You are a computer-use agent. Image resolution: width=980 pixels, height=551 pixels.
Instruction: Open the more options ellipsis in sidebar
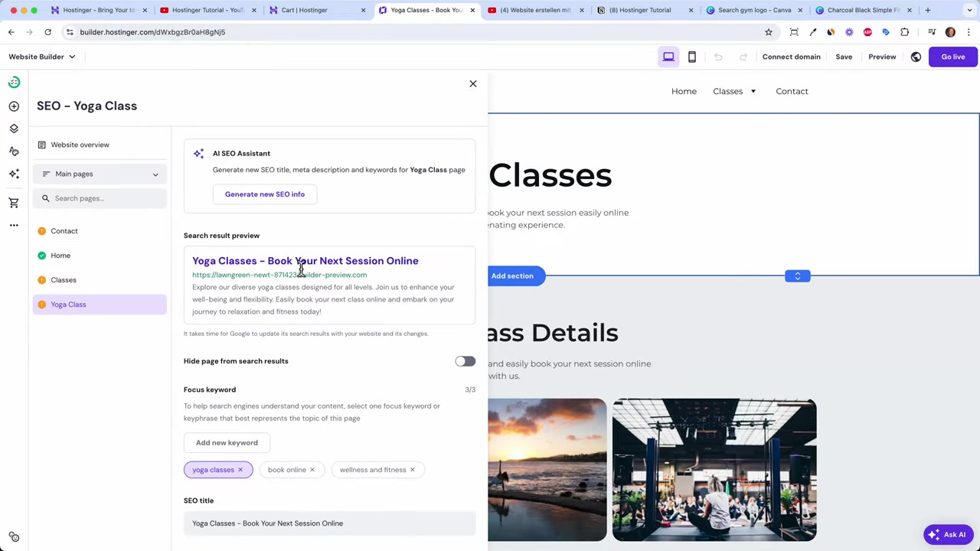(x=14, y=225)
